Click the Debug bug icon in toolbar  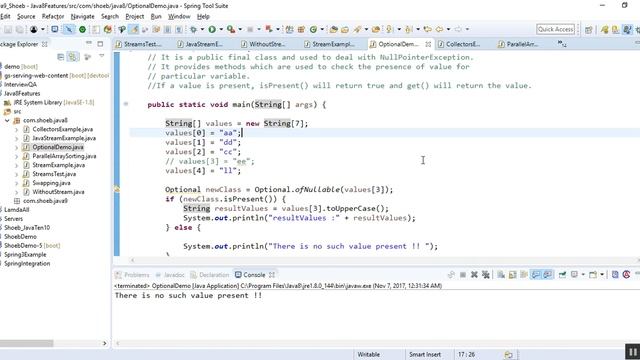pyautogui.click(x=193, y=29)
